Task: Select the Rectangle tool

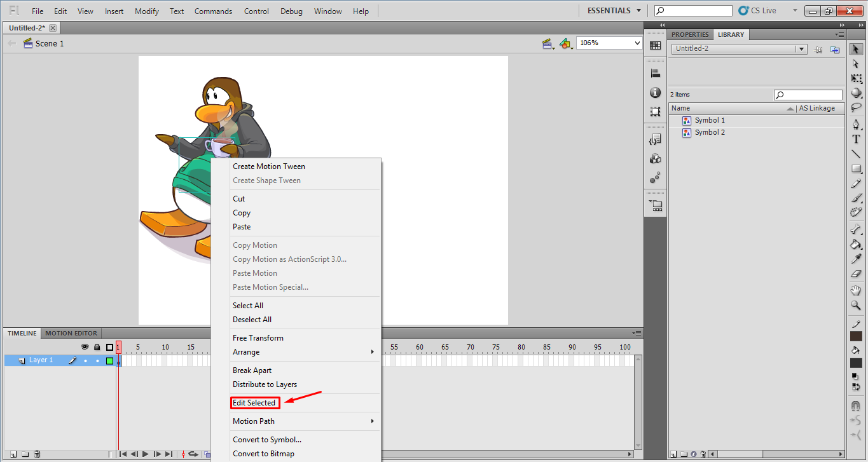Action: click(x=856, y=168)
